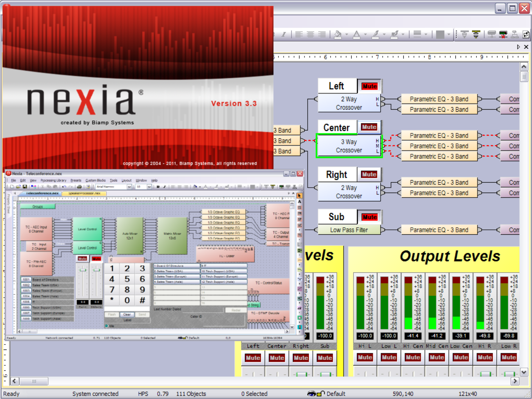This screenshot has width=532, height=399.
Task: Click the Clear button below the keypad
Action: (x=127, y=314)
